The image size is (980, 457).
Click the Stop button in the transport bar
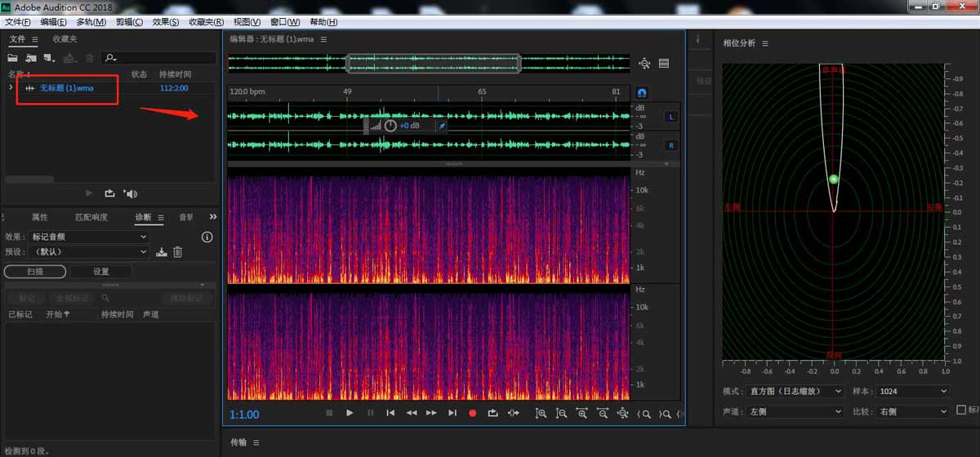coord(329,413)
